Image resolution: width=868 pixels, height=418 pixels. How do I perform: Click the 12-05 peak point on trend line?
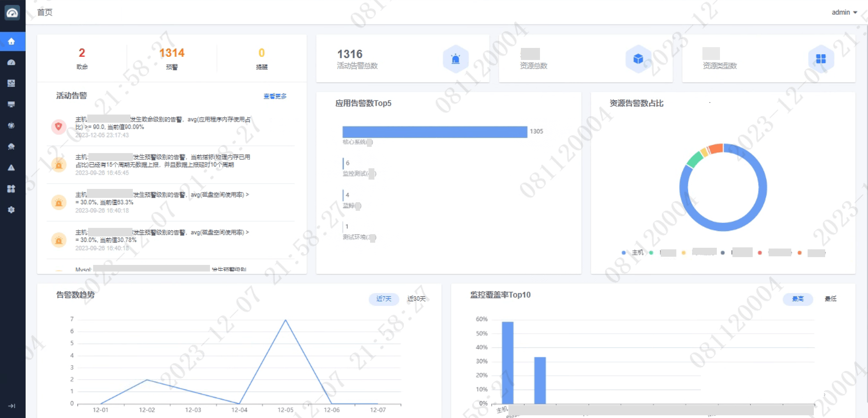[286, 320]
